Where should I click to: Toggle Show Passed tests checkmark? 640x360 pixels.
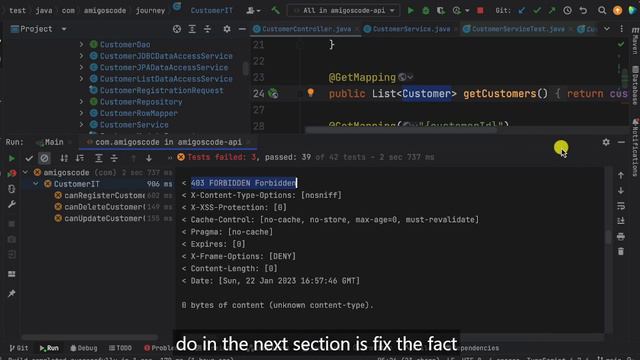click(29, 158)
